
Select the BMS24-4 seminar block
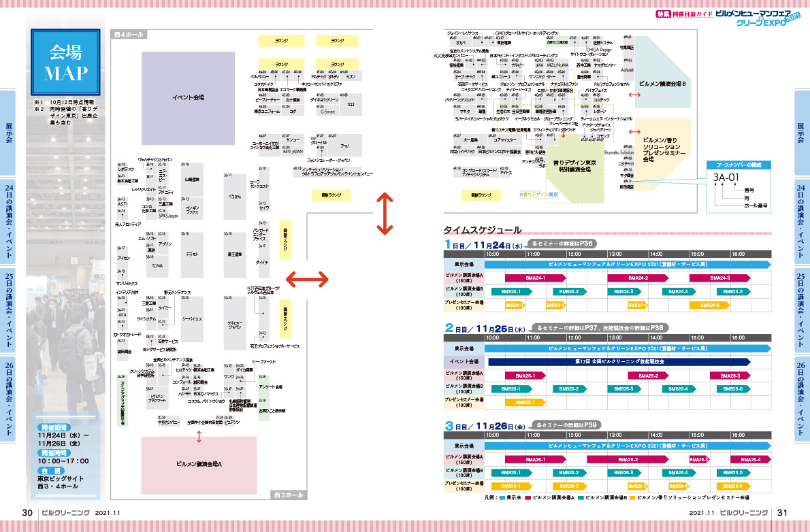638,305
